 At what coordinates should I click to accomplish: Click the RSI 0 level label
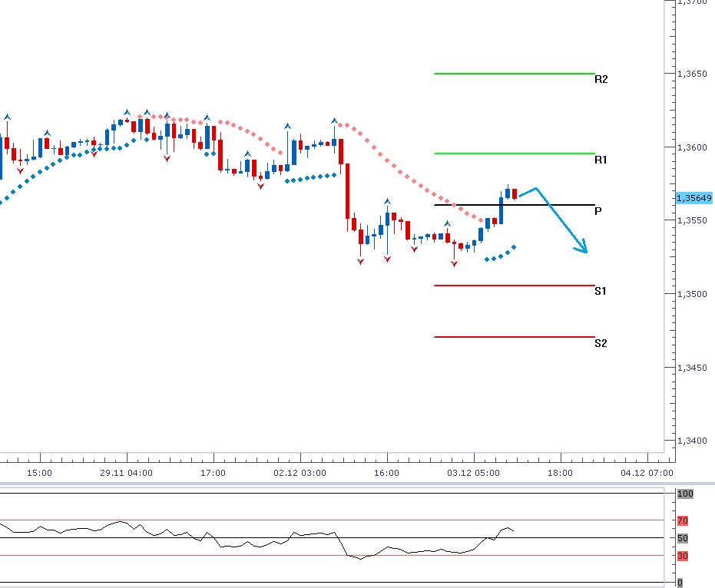pyautogui.click(x=680, y=583)
